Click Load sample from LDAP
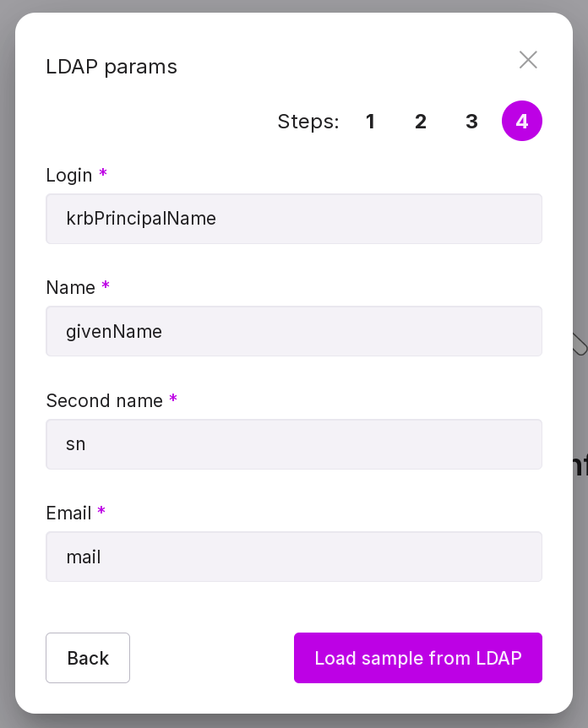588x728 pixels. coord(418,658)
